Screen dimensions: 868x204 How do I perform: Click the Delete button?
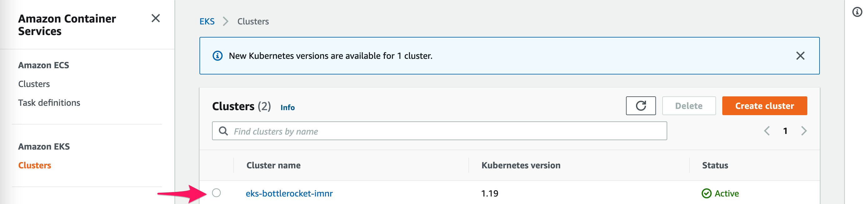[x=689, y=106]
